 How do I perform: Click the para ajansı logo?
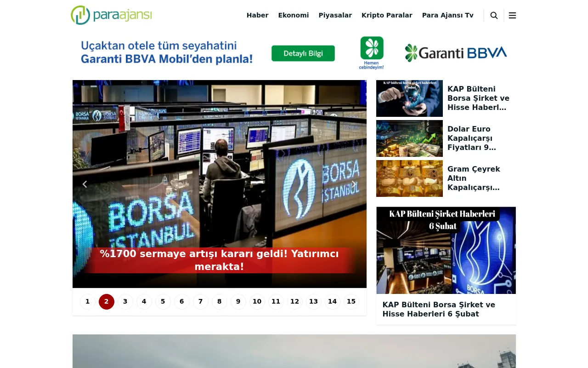(x=111, y=15)
